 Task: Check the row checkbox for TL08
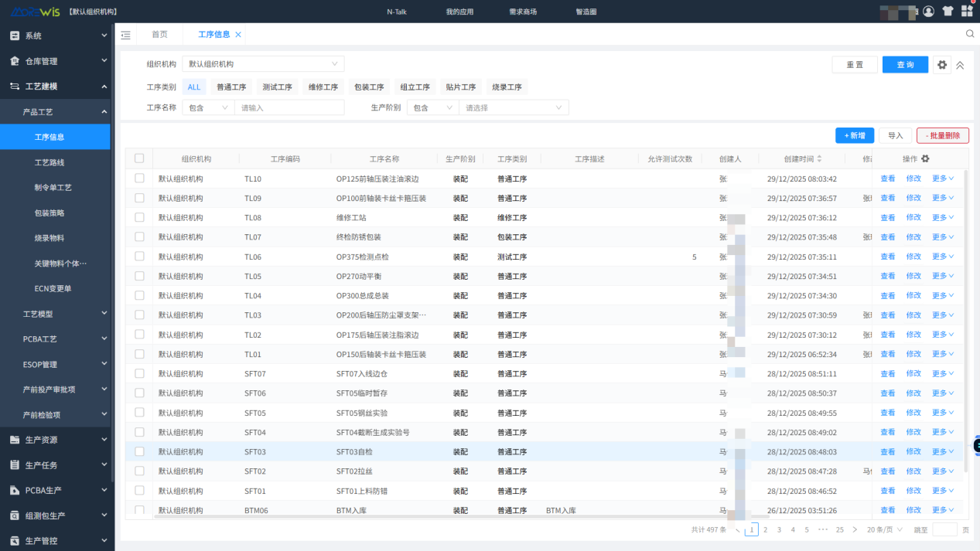[139, 217]
